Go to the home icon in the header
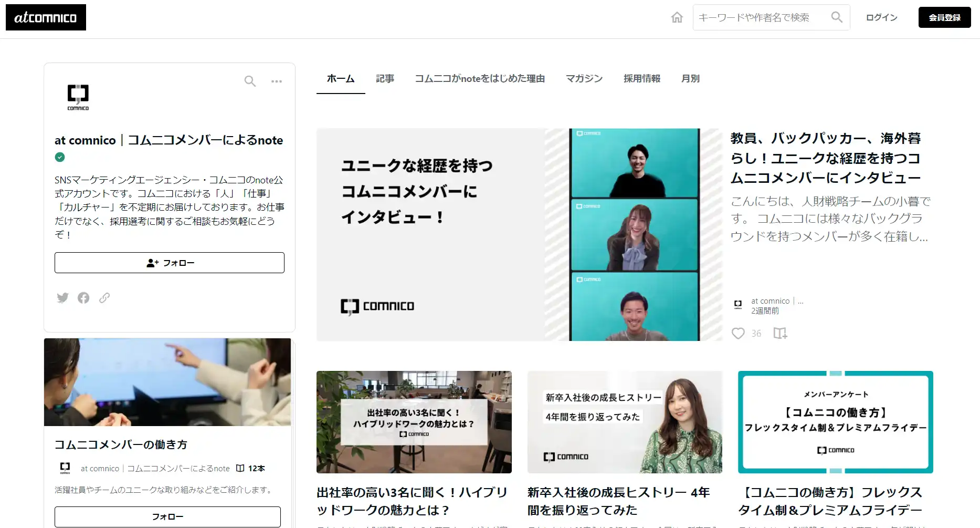The width and height of the screenshot is (980, 528). [677, 17]
